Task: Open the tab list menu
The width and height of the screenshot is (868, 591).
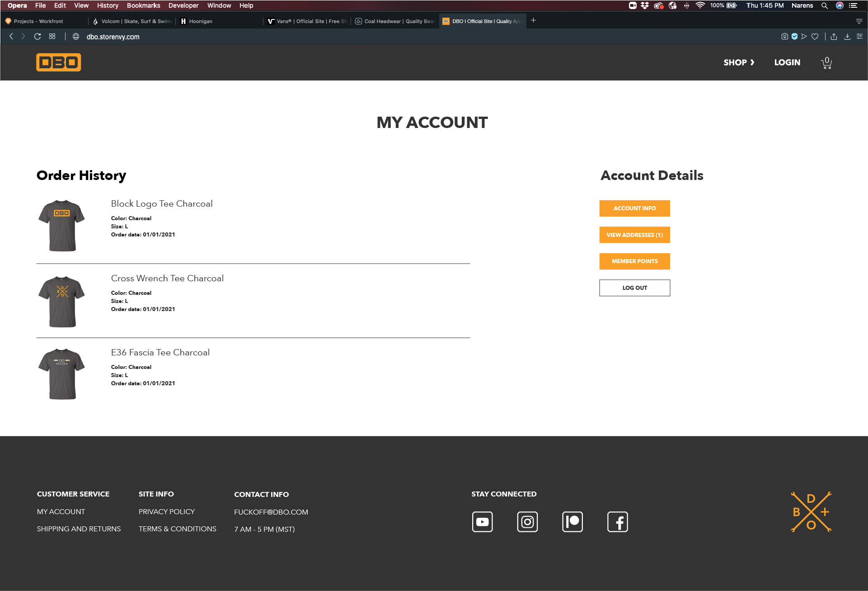Action: (859, 21)
